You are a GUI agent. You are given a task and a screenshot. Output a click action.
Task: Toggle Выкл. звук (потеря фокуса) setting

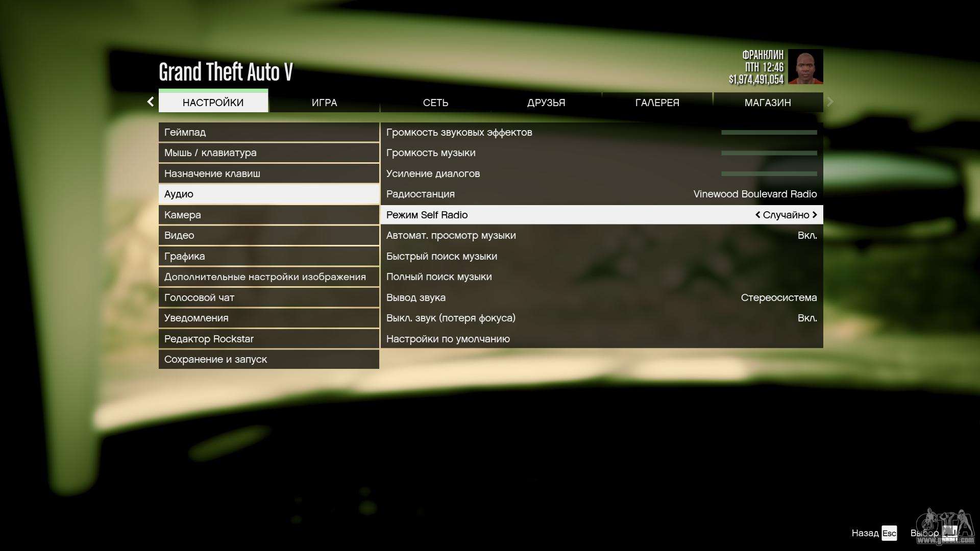coord(602,318)
